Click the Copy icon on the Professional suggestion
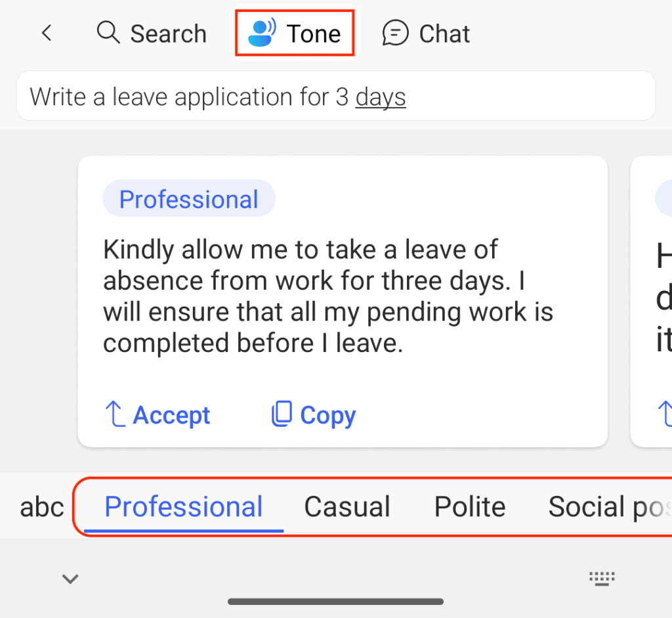 point(282,414)
